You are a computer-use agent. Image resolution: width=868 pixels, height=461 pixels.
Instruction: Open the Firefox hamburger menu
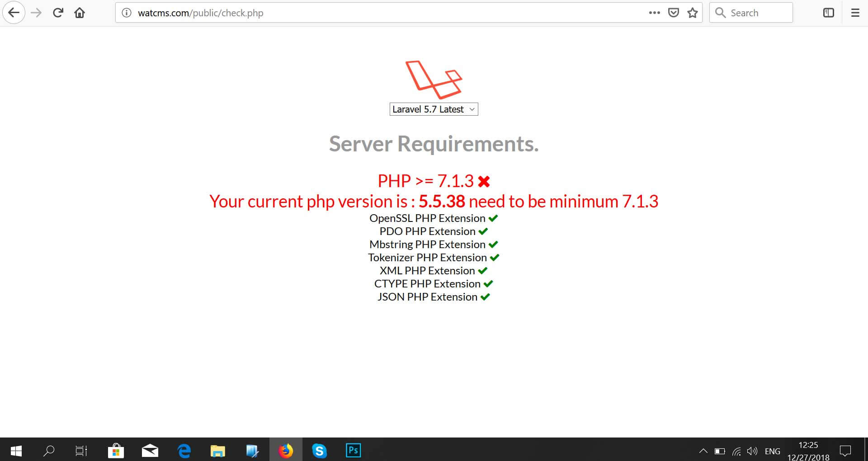(855, 13)
